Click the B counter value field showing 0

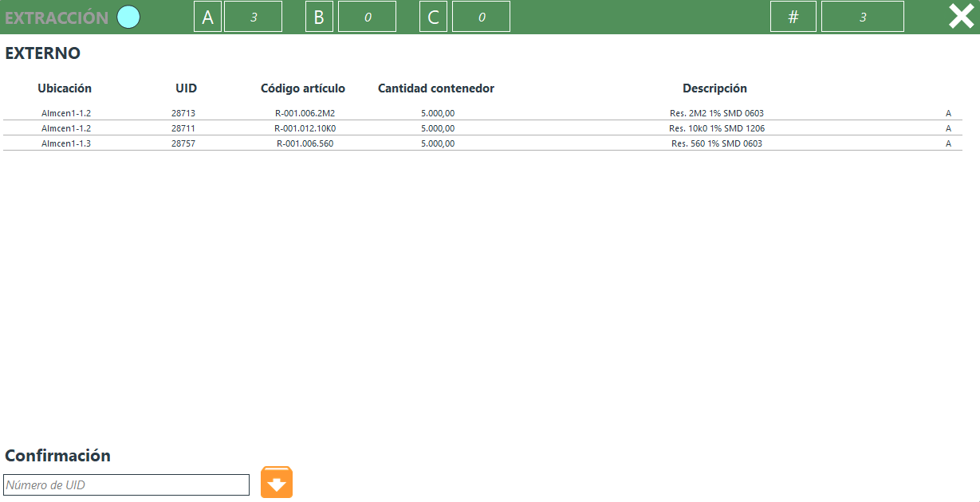pos(367,17)
